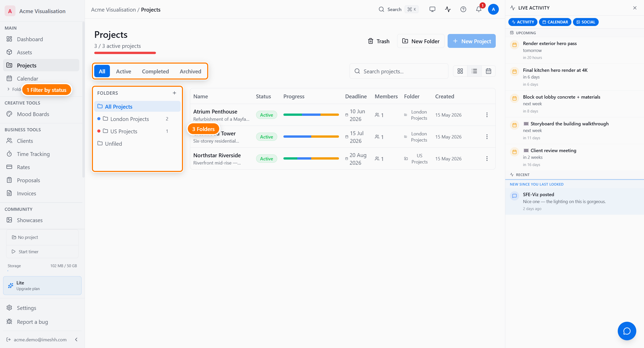
Task: Switch to calendar view
Action: [x=489, y=71]
